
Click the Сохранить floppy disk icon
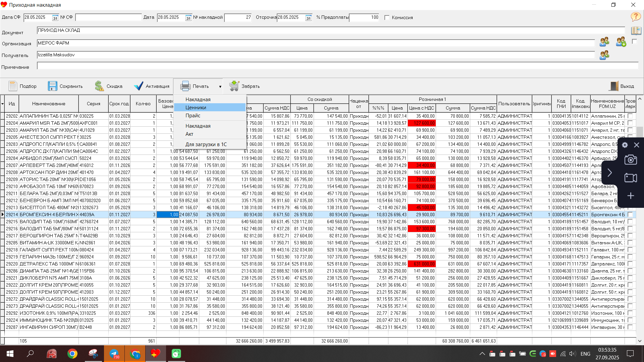point(53,86)
